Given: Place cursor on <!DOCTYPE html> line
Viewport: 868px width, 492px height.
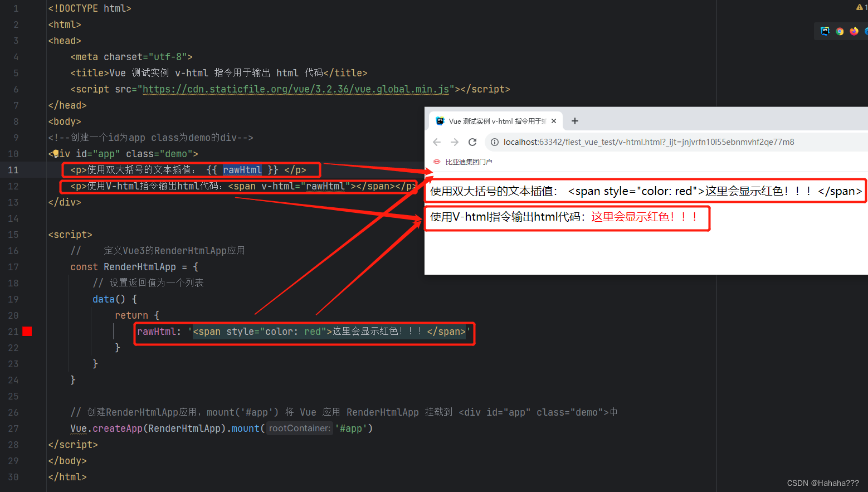Looking at the screenshot, I should tap(90, 8).
